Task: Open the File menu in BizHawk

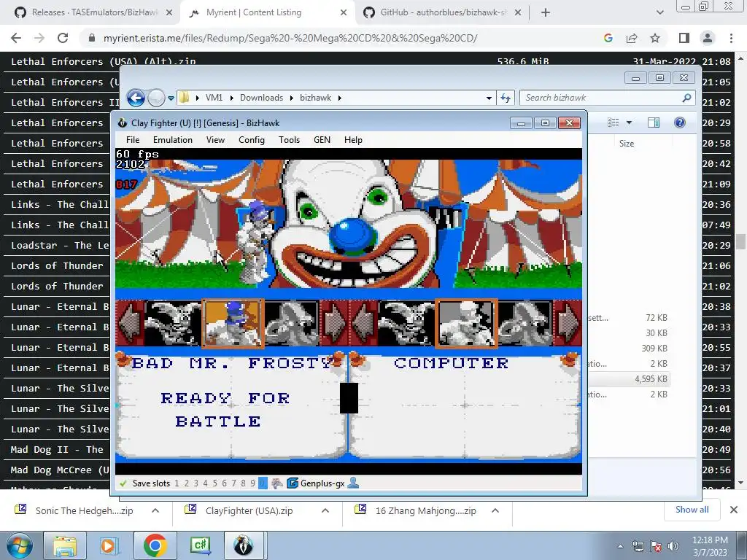Action: [133, 139]
